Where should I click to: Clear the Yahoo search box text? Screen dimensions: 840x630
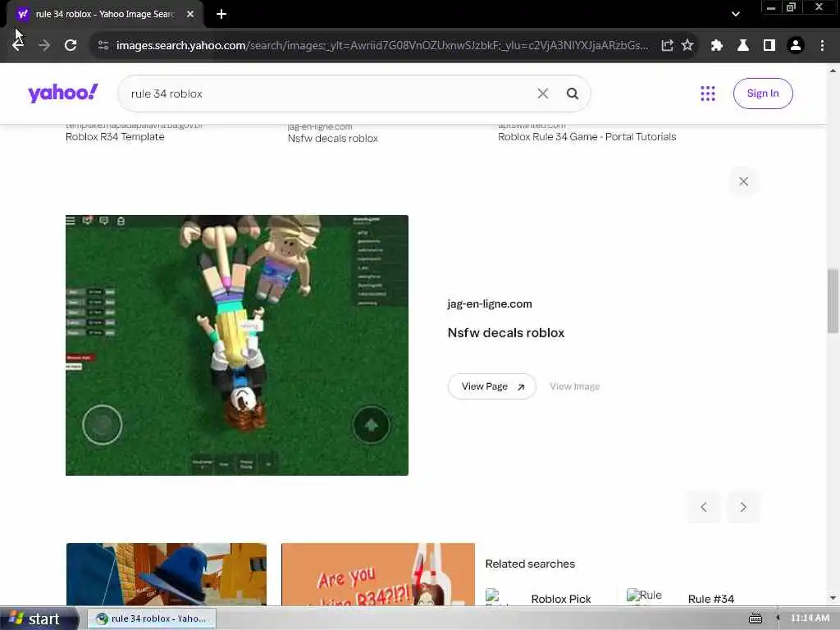coord(543,94)
